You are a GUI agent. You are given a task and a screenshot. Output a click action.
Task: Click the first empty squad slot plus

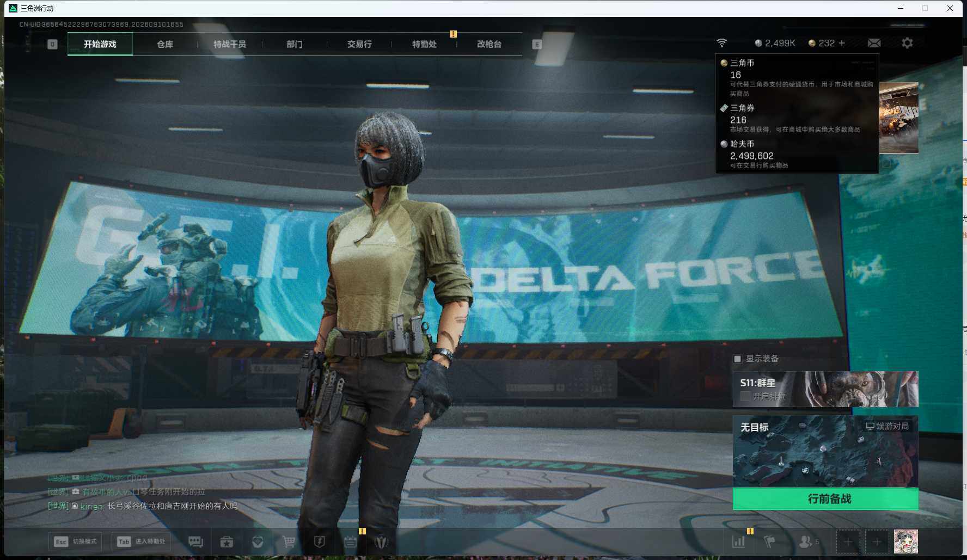coord(848,541)
